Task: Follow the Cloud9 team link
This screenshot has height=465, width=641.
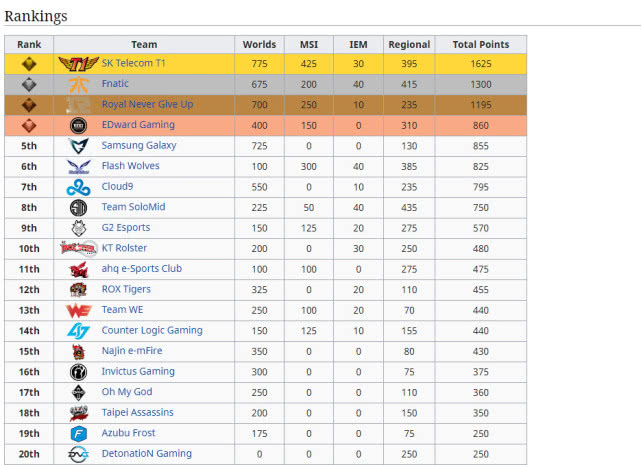Action: click(x=117, y=186)
